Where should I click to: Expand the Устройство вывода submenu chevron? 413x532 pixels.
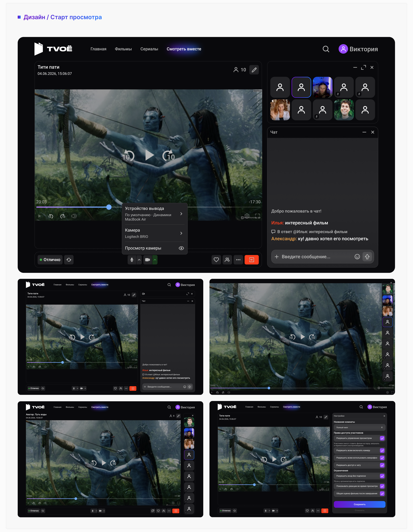tap(181, 214)
